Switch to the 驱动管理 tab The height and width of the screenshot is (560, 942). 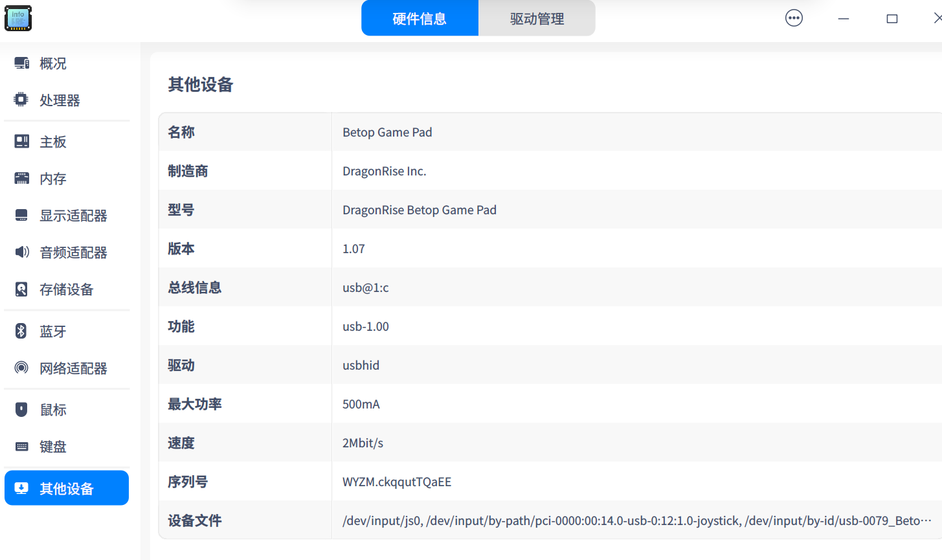pos(537,18)
